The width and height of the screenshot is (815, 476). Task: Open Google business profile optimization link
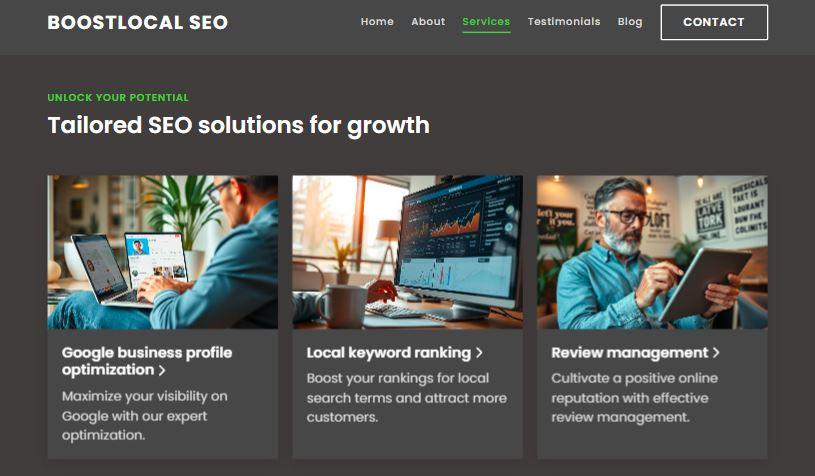click(147, 361)
